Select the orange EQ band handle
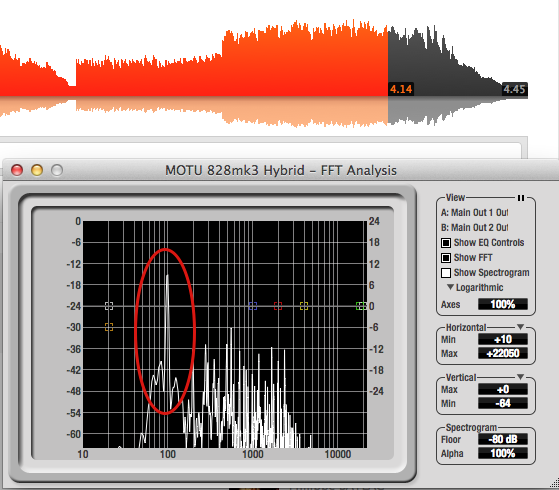Viewport: 559px width, 490px height. point(109,327)
